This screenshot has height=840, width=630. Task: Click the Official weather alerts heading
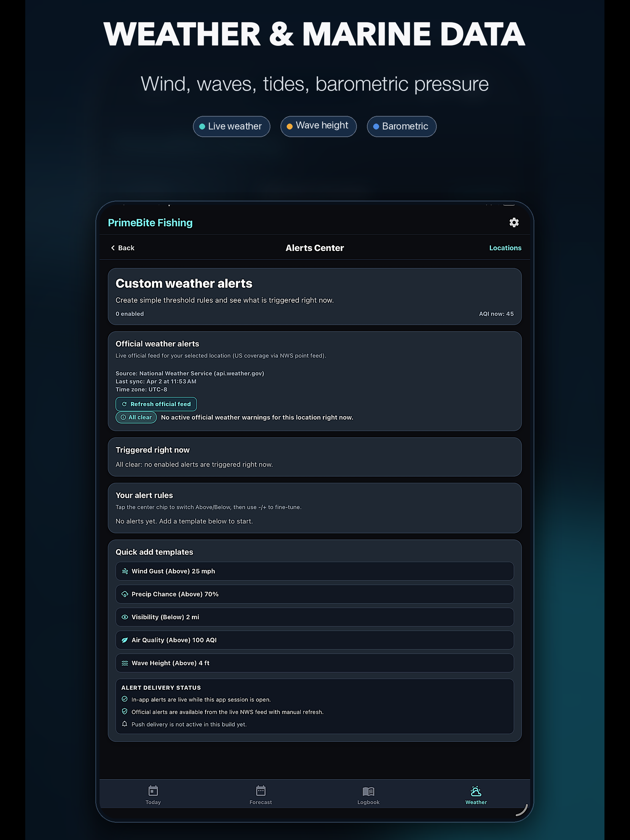click(x=157, y=344)
